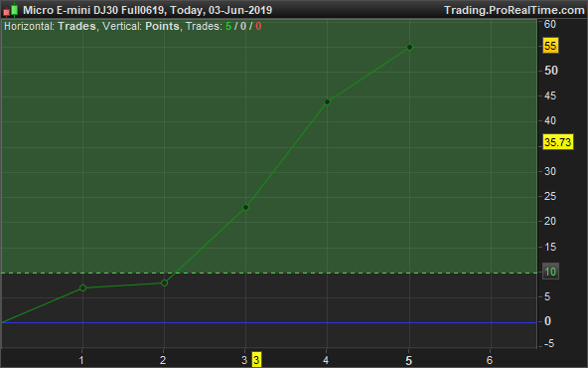Click the 0 label on the vertical axis
Screen dimensions: 588x368
[548, 321]
